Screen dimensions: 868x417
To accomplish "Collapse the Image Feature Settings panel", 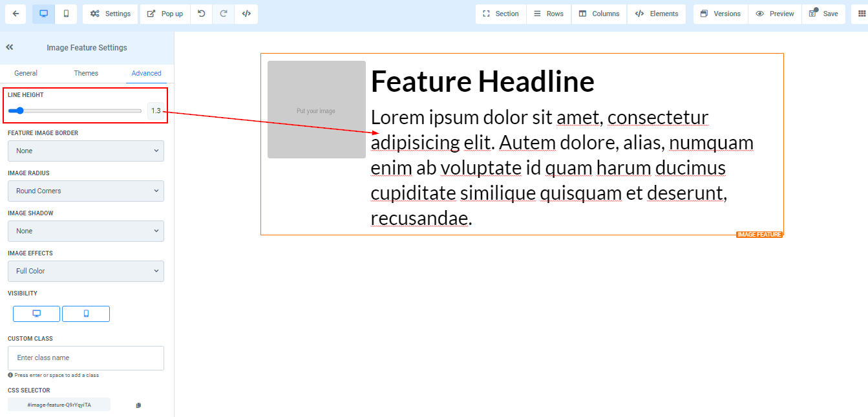I will [10, 47].
